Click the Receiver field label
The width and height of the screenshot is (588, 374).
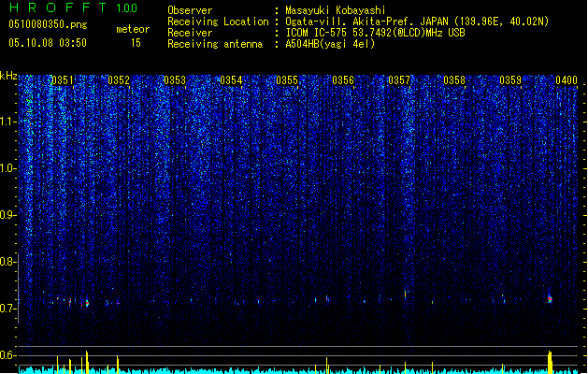tap(190, 33)
